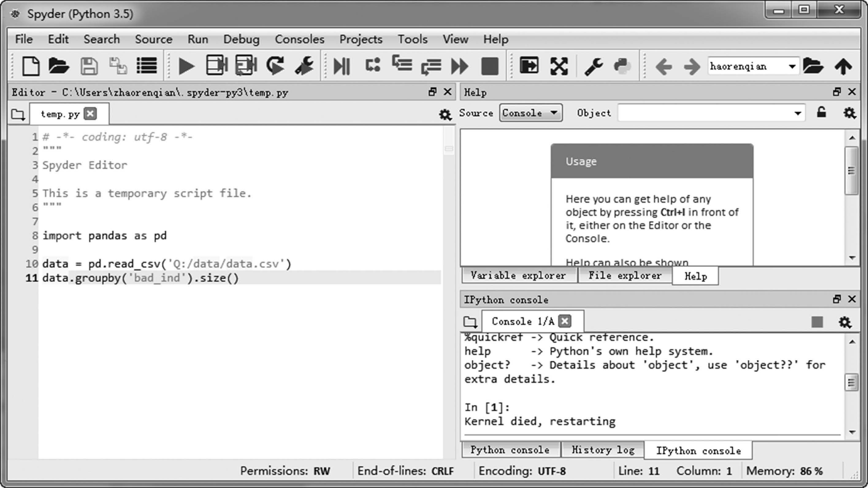
Task: Open the Tools menu
Action: tap(412, 39)
